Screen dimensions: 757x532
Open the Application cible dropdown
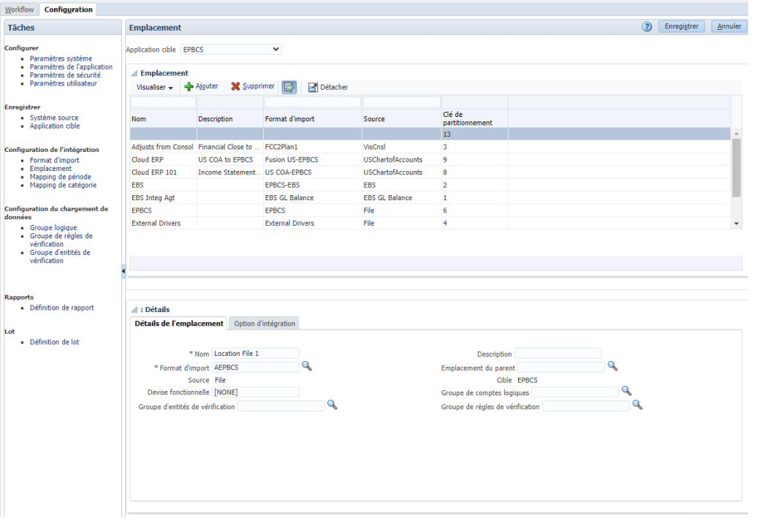pyautogui.click(x=231, y=49)
